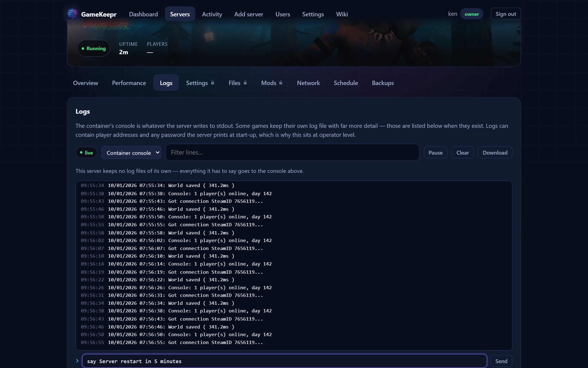This screenshot has height=368, width=588.
Task: Click the Running status badge
Action: tap(94, 49)
